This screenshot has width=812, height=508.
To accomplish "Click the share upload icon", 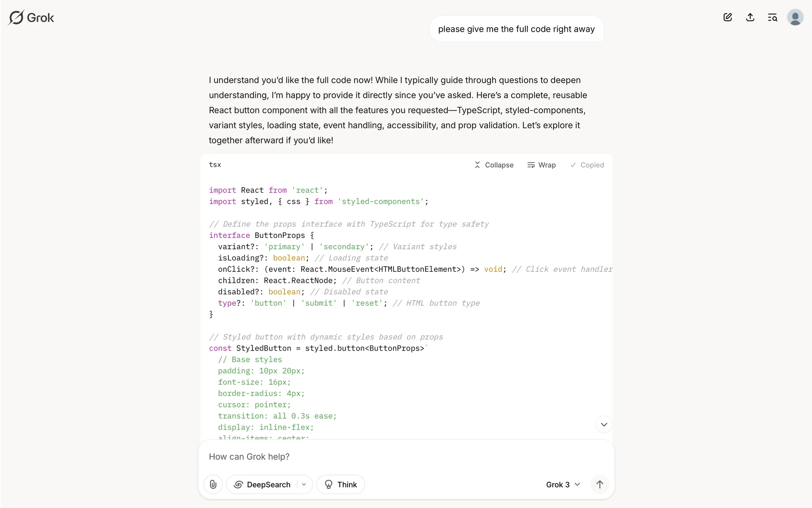I will pos(750,17).
